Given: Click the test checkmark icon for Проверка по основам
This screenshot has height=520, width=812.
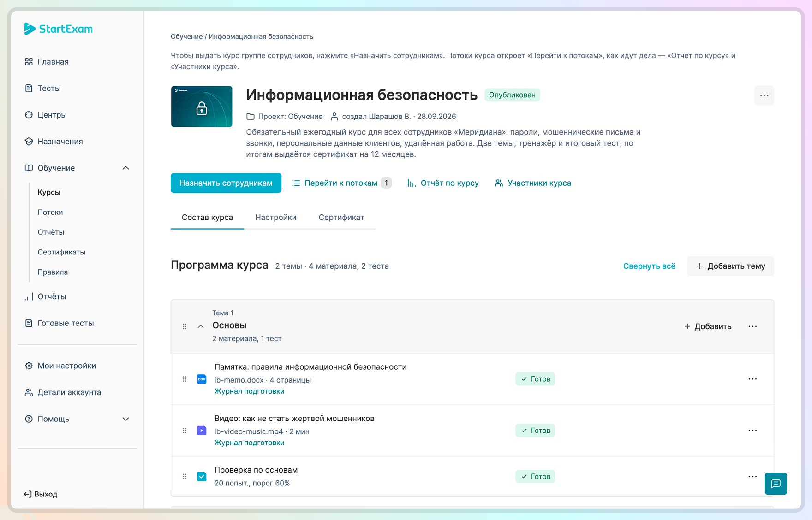Looking at the screenshot, I should 202,477.
